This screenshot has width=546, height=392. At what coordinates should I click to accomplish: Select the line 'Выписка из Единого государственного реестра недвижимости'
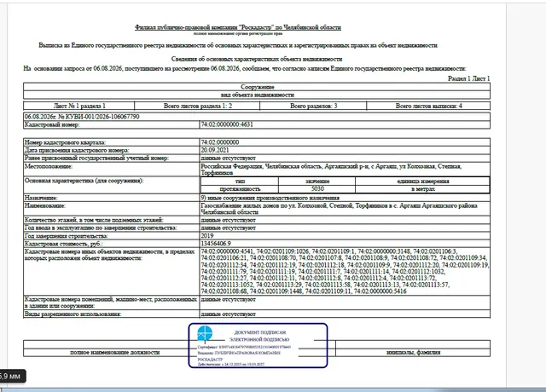(x=238, y=45)
